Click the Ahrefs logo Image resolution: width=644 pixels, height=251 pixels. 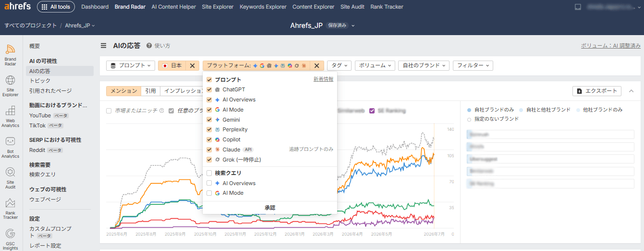click(18, 7)
